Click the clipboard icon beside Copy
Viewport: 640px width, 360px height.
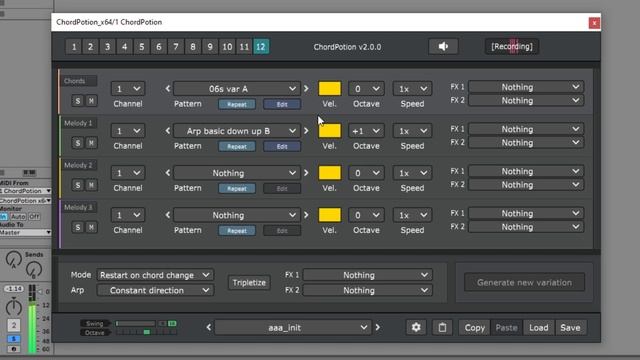[x=442, y=327]
